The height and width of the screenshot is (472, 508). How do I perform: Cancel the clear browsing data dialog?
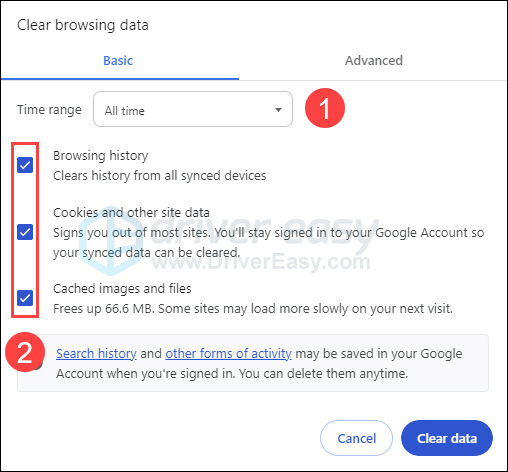[x=356, y=438]
